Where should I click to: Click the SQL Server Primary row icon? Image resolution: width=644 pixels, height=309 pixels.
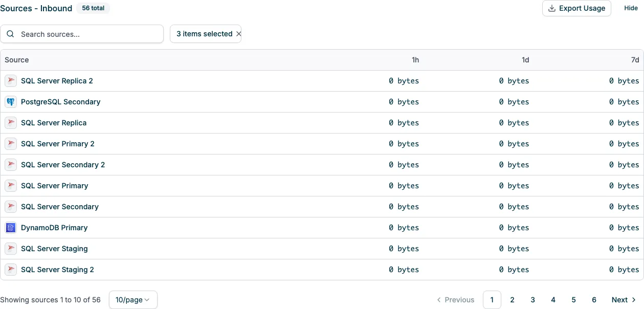coord(11,186)
